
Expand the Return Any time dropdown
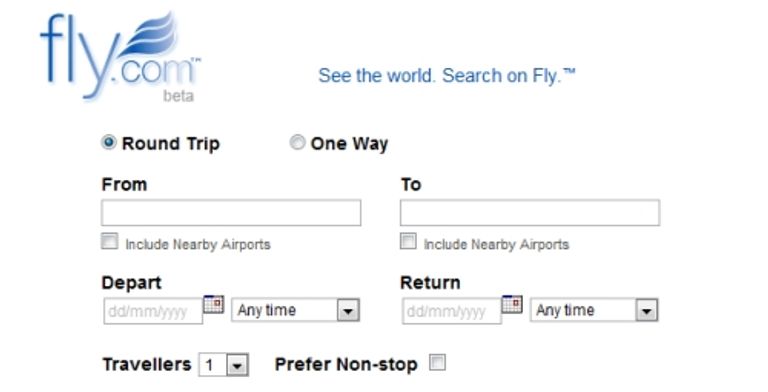(594, 310)
